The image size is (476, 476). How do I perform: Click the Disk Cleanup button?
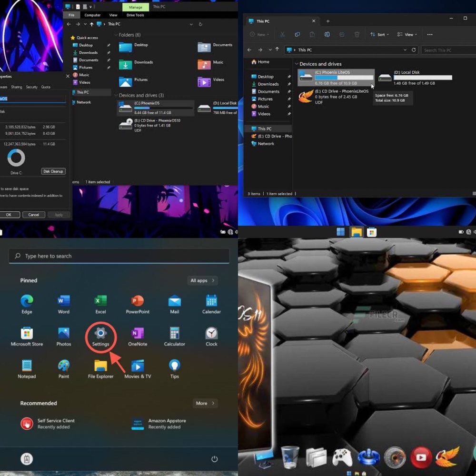coord(53,171)
